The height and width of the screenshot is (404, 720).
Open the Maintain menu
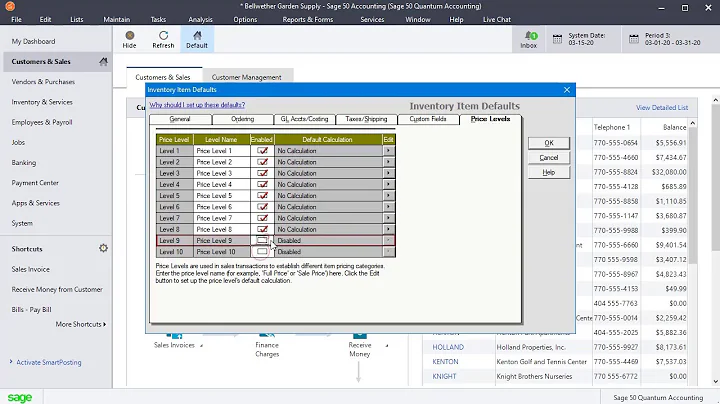117,19
